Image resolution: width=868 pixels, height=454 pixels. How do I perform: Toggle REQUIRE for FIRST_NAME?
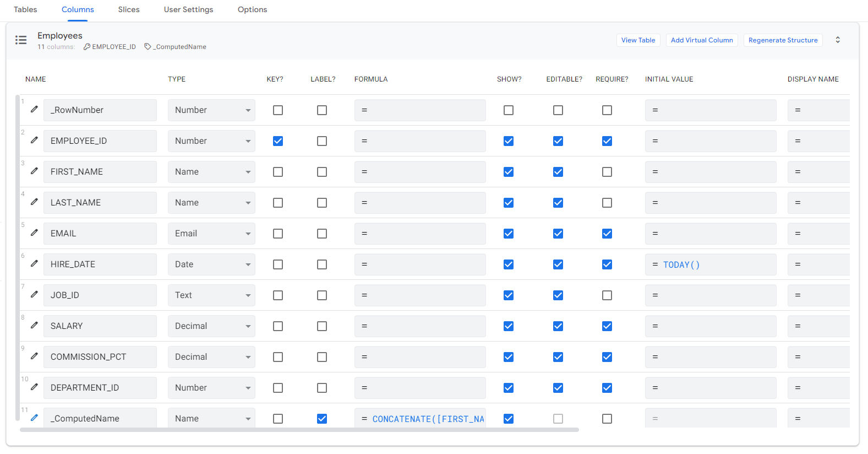(607, 172)
